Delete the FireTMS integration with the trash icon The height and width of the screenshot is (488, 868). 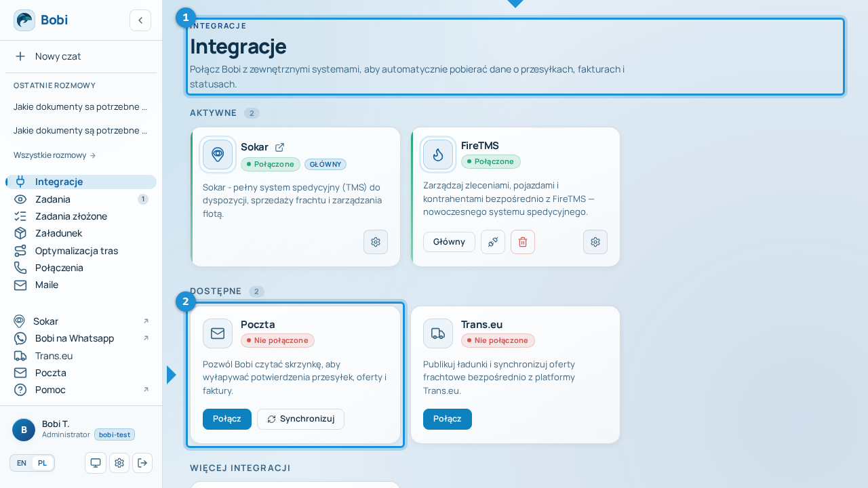pos(523,242)
